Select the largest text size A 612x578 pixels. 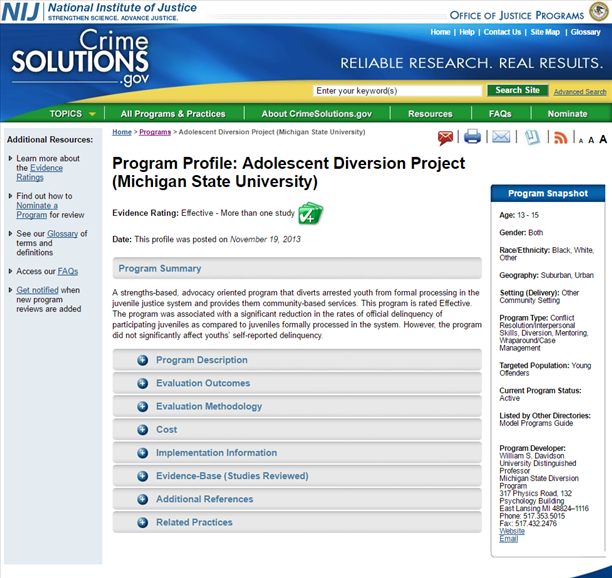tap(603, 139)
